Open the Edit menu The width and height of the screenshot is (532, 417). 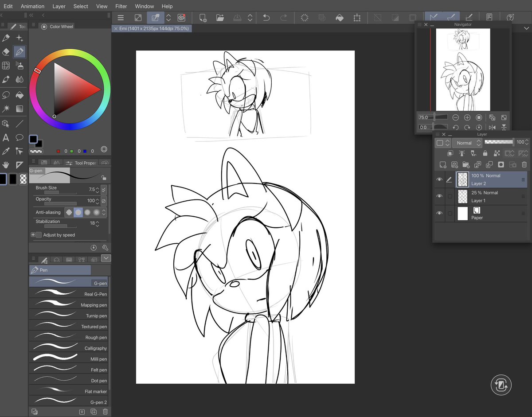pyautogui.click(x=8, y=6)
